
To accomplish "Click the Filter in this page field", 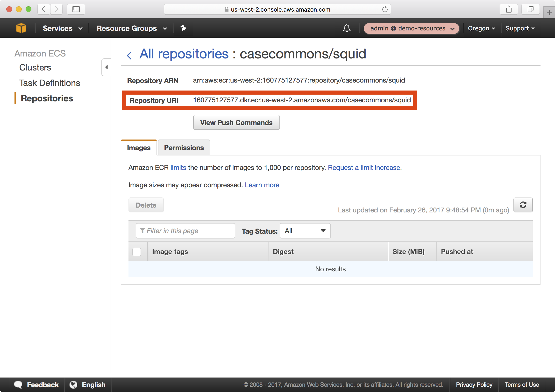I will [x=185, y=231].
